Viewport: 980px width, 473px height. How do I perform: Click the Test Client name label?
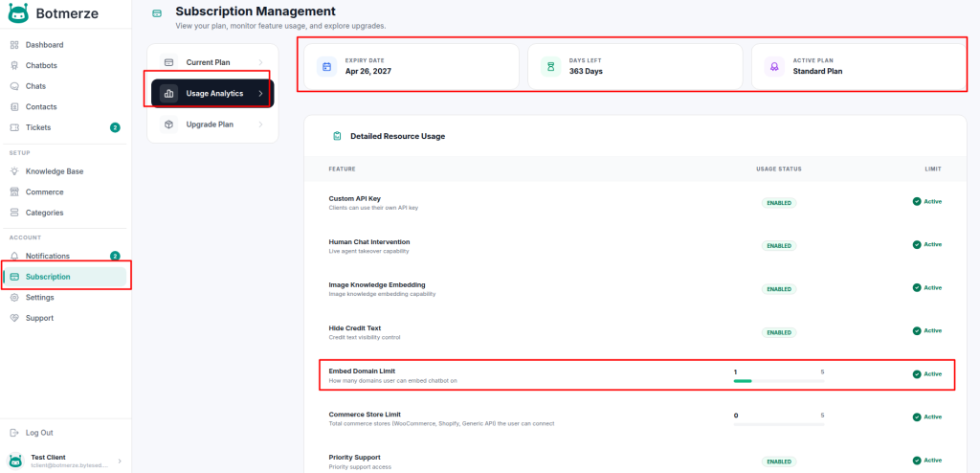point(48,458)
